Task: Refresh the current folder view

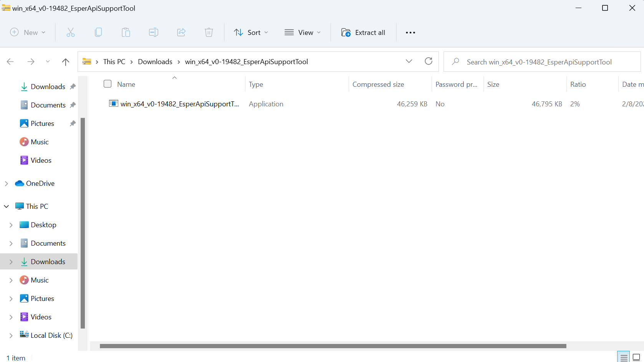Action: pyautogui.click(x=429, y=61)
